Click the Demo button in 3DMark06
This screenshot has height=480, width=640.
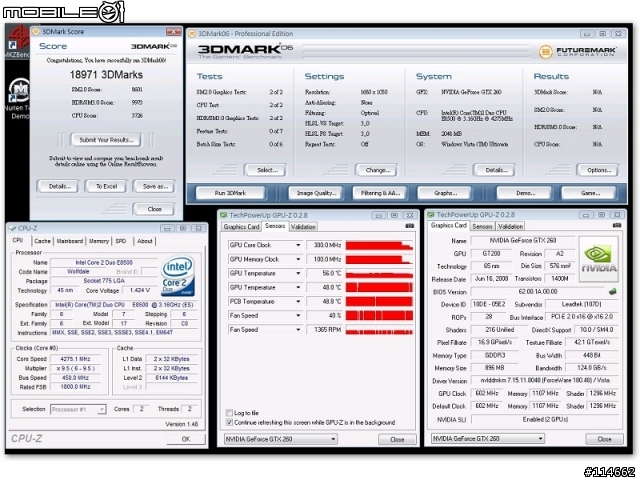[525, 193]
